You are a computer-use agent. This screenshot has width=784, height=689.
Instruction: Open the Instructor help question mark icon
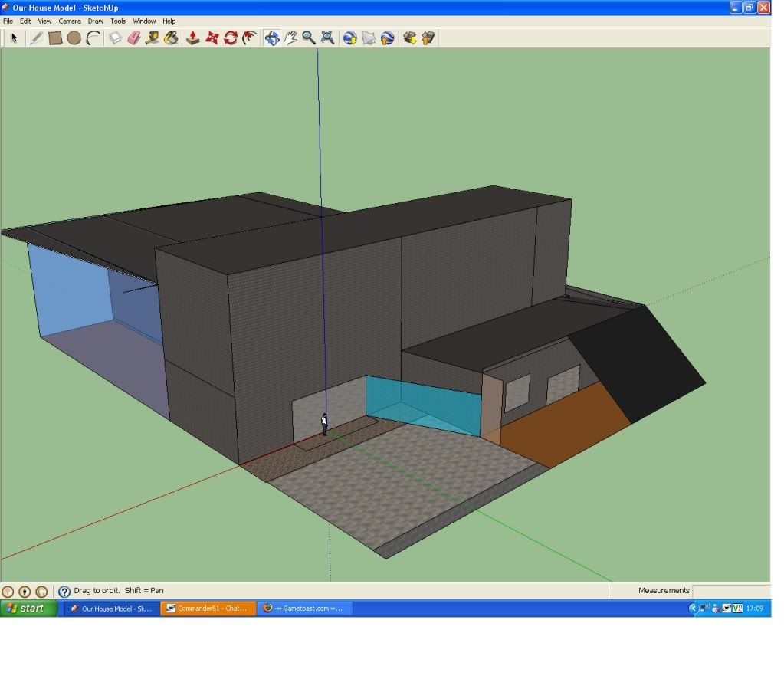[64, 592]
